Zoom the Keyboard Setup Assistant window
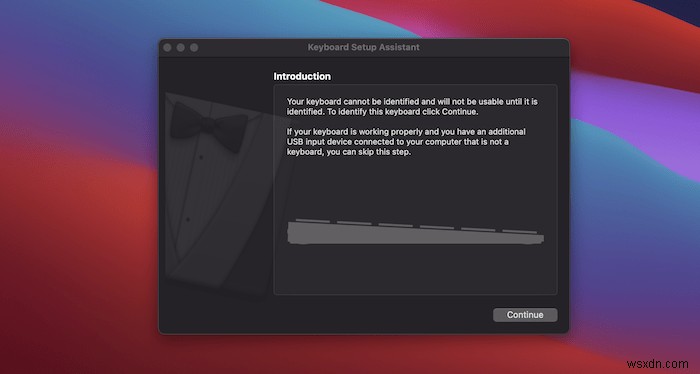Screen dimensions: 700x374 tap(194, 47)
